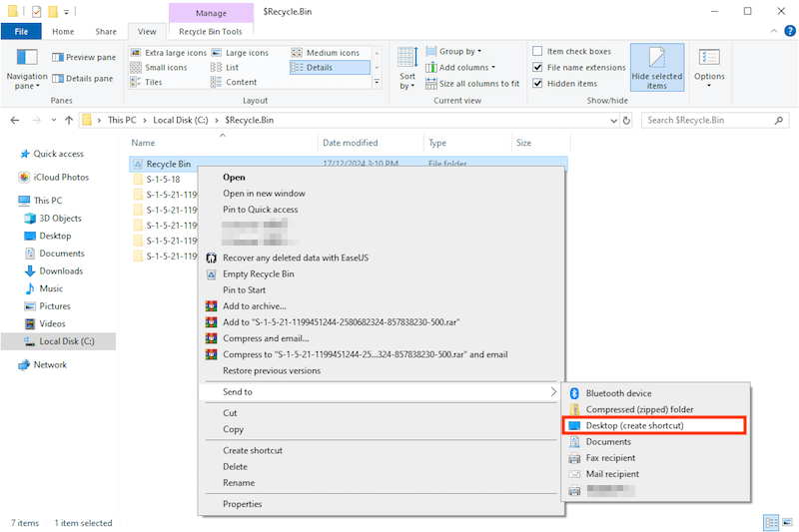The width and height of the screenshot is (799, 532).
Task: Toggle Item check boxes option
Action: [572, 52]
